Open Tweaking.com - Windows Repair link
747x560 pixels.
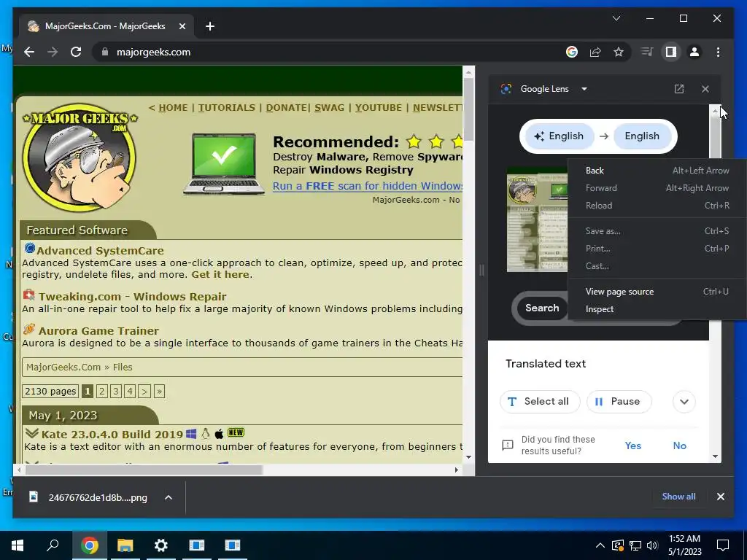click(133, 297)
